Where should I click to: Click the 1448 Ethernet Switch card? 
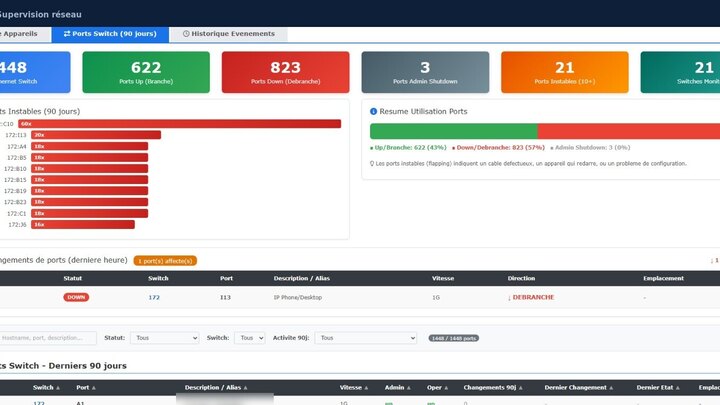35,72
